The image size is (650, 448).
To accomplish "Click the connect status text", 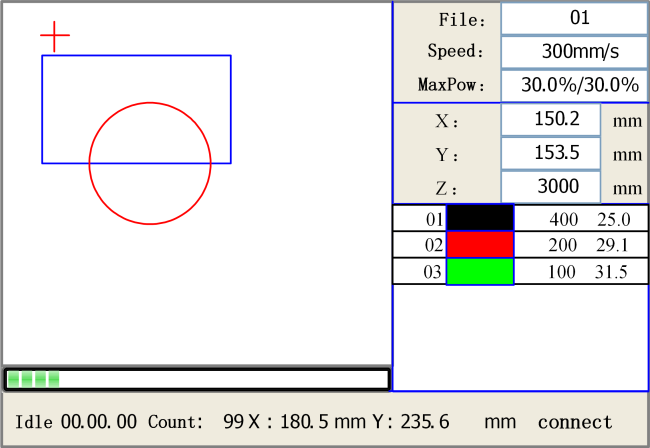I will [x=576, y=422].
